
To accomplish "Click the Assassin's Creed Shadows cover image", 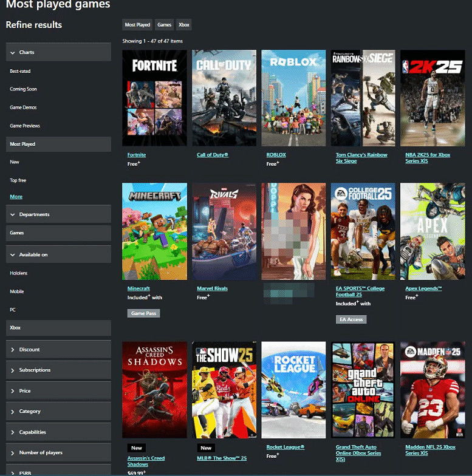I will click(154, 390).
